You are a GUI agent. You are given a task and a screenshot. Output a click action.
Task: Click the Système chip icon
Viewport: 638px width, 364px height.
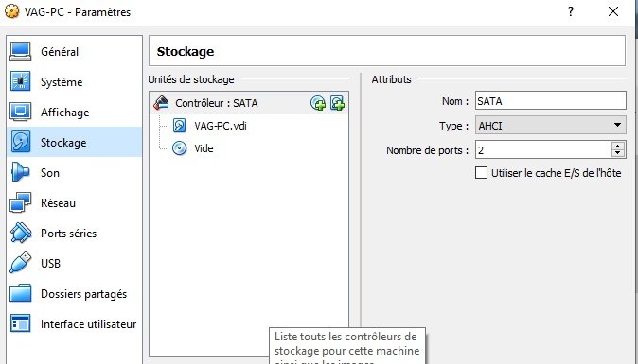pyautogui.click(x=20, y=81)
